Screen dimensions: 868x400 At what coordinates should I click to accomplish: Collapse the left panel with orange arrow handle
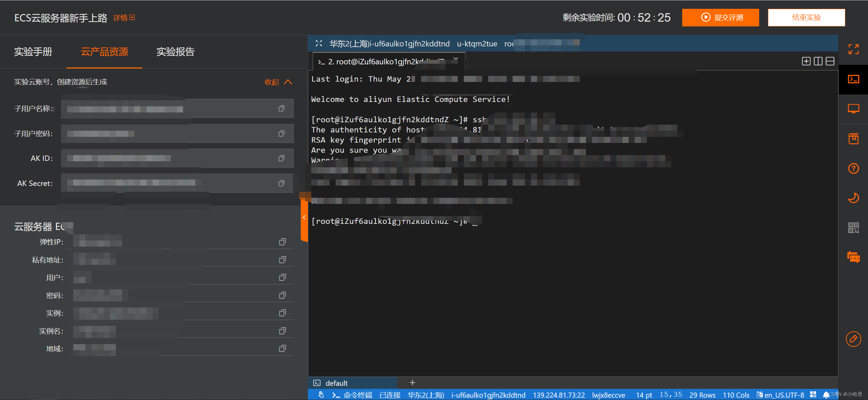point(304,217)
